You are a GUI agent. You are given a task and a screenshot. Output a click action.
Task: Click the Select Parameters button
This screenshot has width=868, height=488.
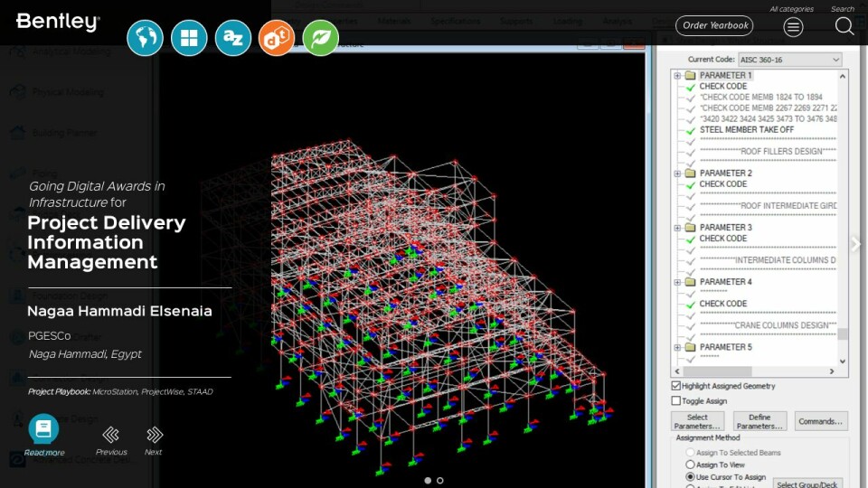(x=697, y=422)
